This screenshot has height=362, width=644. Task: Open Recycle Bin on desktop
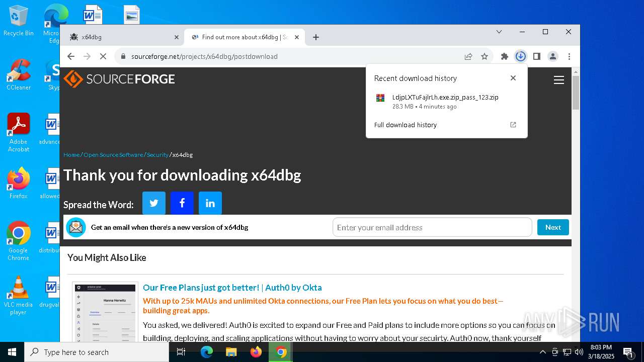pyautogui.click(x=18, y=21)
